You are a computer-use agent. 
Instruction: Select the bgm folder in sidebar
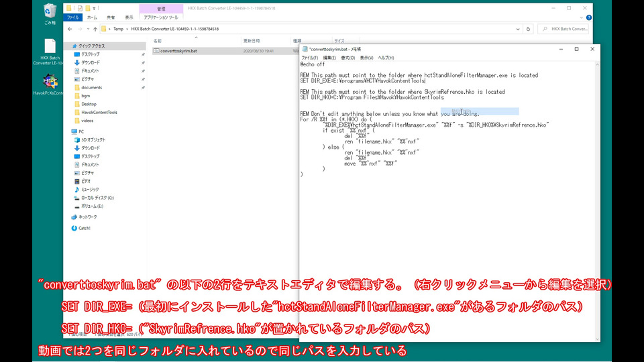[x=85, y=96]
